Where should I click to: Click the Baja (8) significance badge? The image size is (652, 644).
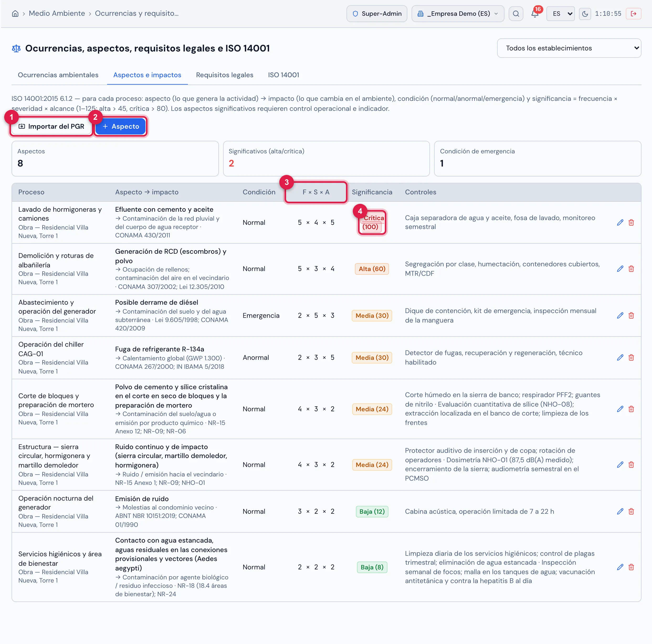372,567
